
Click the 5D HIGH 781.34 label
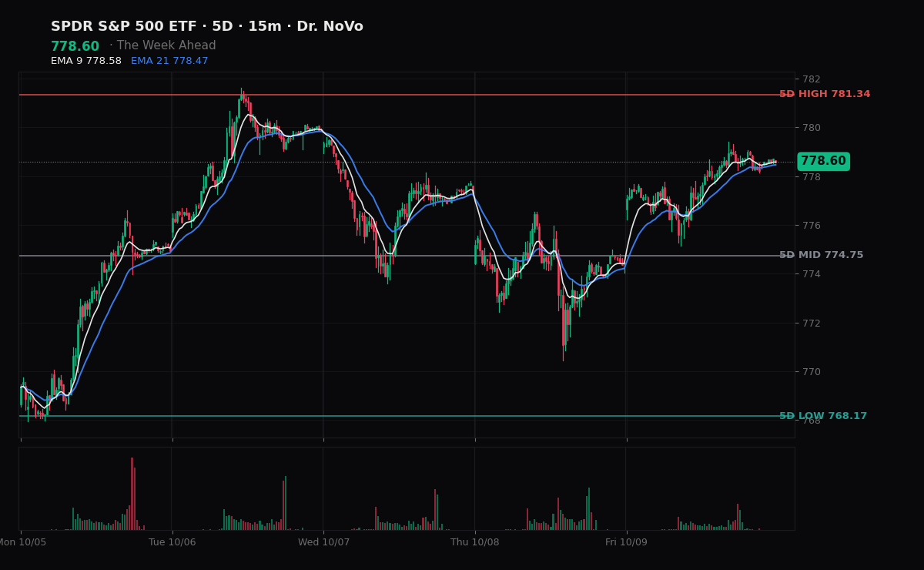coord(825,94)
